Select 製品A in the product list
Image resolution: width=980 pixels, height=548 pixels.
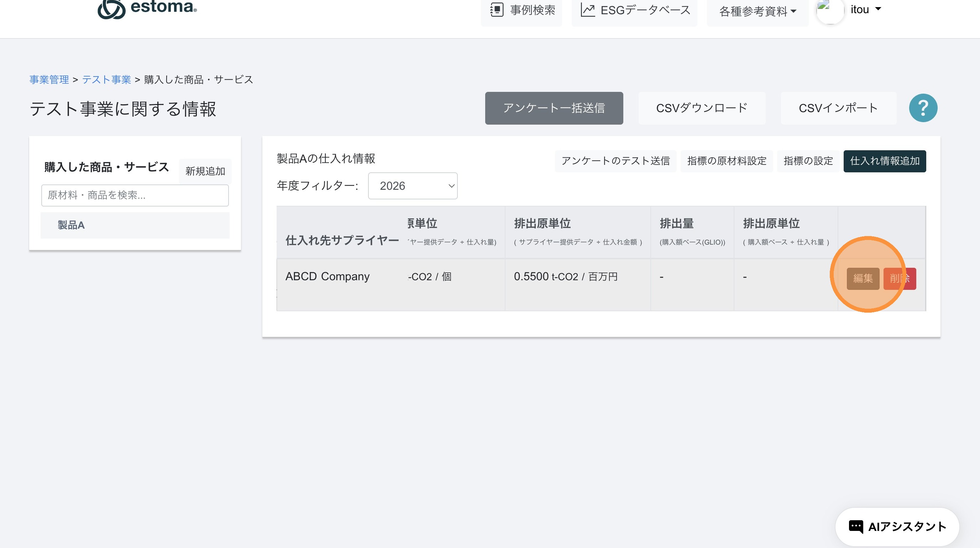pyautogui.click(x=135, y=225)
